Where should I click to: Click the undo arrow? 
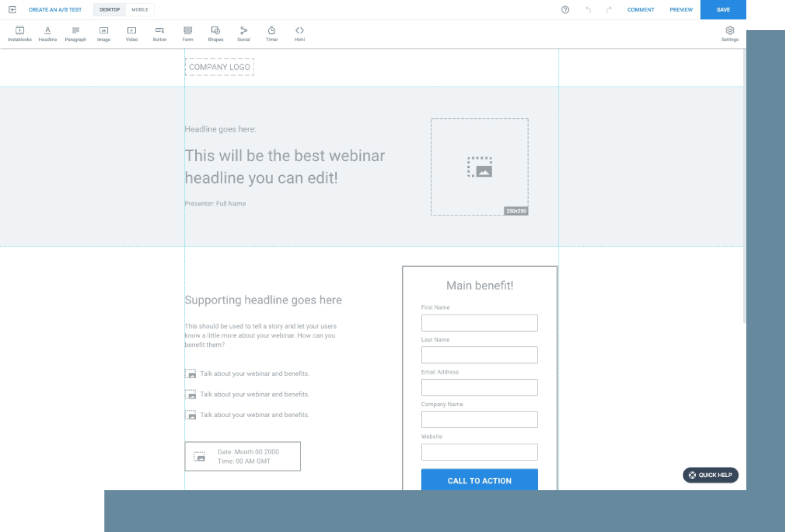coord(588,9)
